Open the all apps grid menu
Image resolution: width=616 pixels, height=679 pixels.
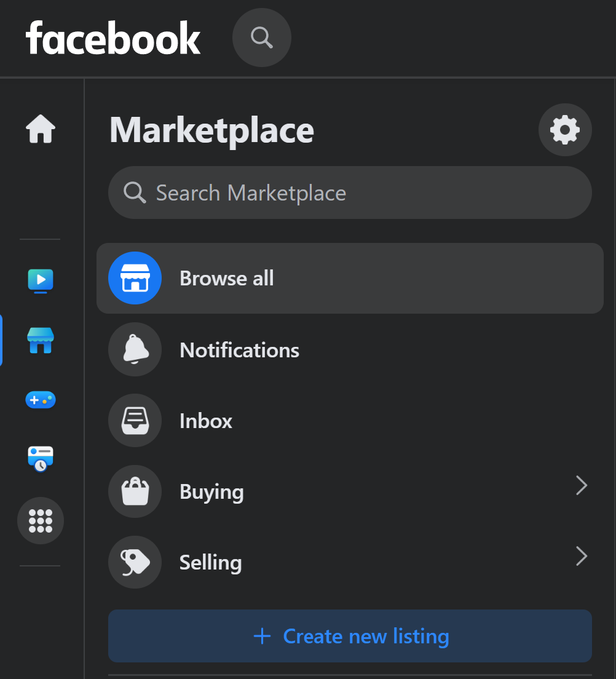click(41, 520)
